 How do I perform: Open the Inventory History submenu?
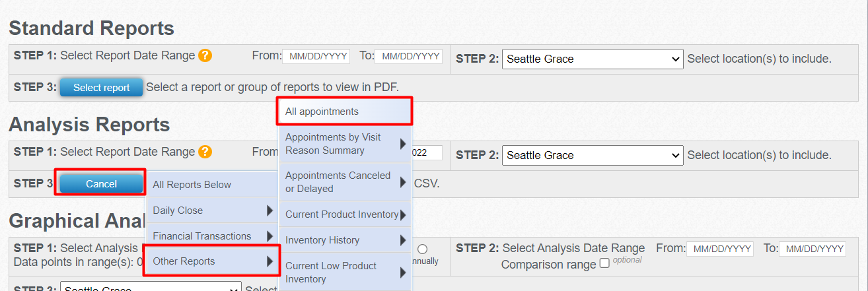tap(345, 240)
